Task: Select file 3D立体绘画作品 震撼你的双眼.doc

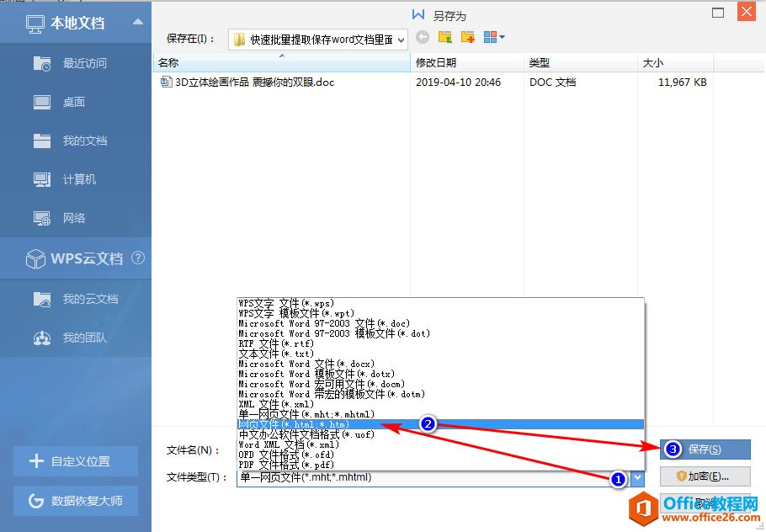Action: [247, 82]
